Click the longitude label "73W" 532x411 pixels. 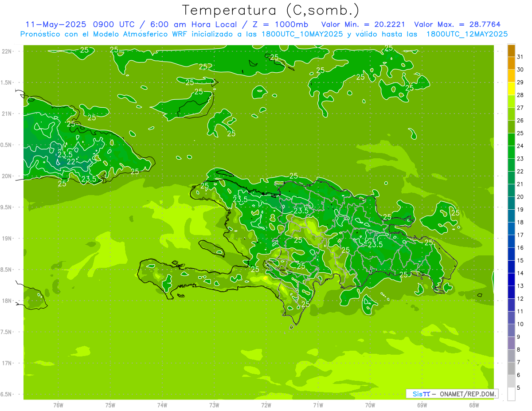(x=214, y=405)
